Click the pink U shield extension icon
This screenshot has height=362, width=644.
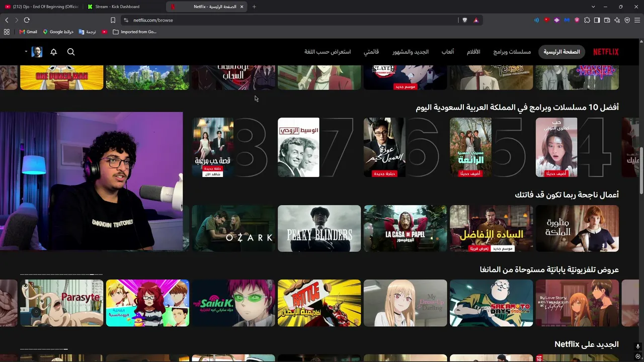pos(577,20)
